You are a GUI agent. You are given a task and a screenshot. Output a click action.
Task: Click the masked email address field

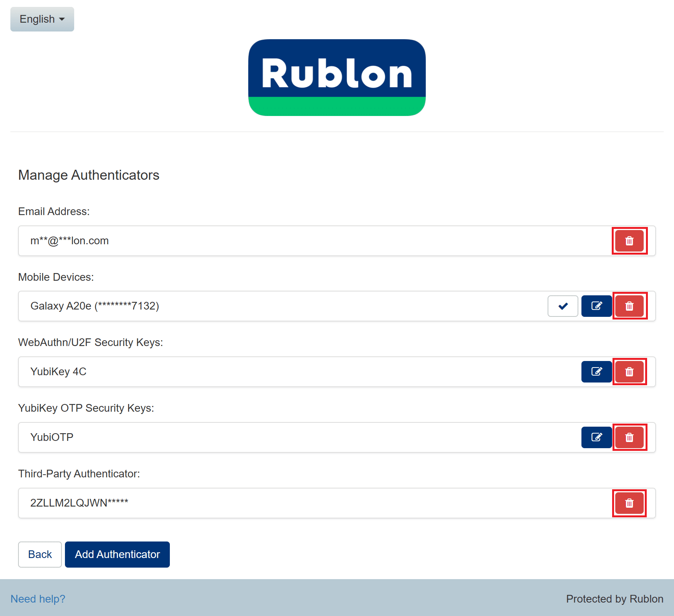click(70, 241)
